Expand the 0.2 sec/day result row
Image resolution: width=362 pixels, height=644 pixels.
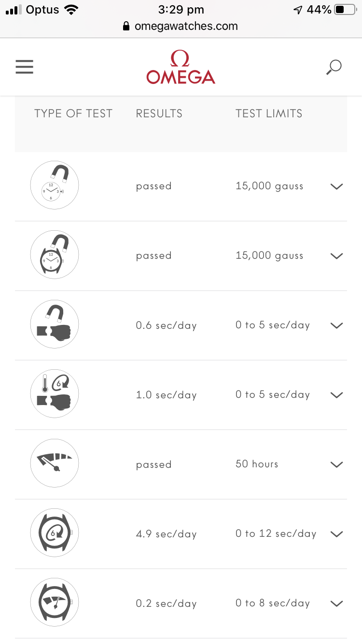(336, 603)
